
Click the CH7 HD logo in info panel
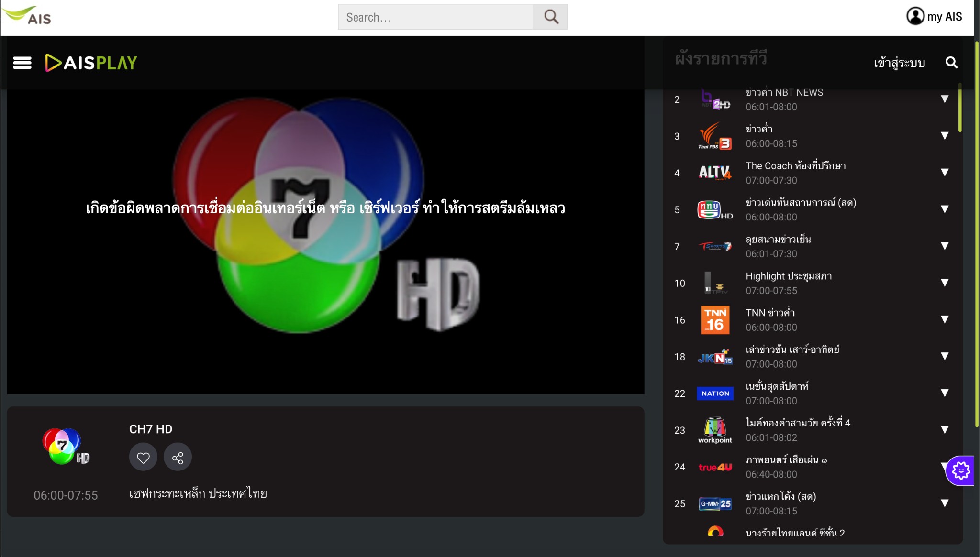[x=66, y=447]
